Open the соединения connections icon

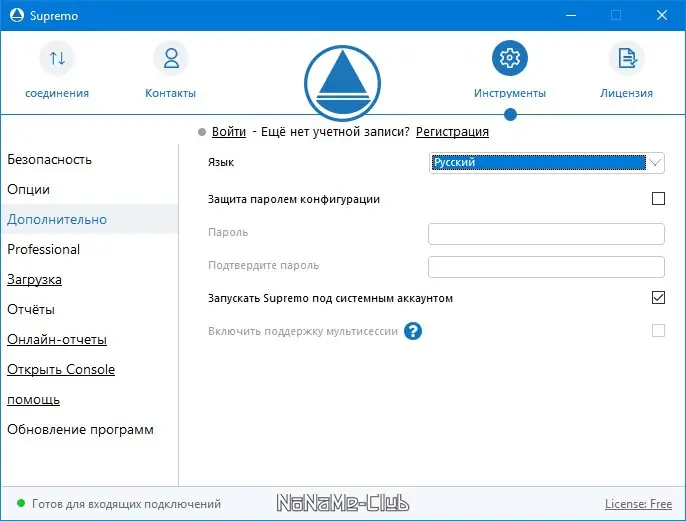pyautogui.click(x=57, y=58)
